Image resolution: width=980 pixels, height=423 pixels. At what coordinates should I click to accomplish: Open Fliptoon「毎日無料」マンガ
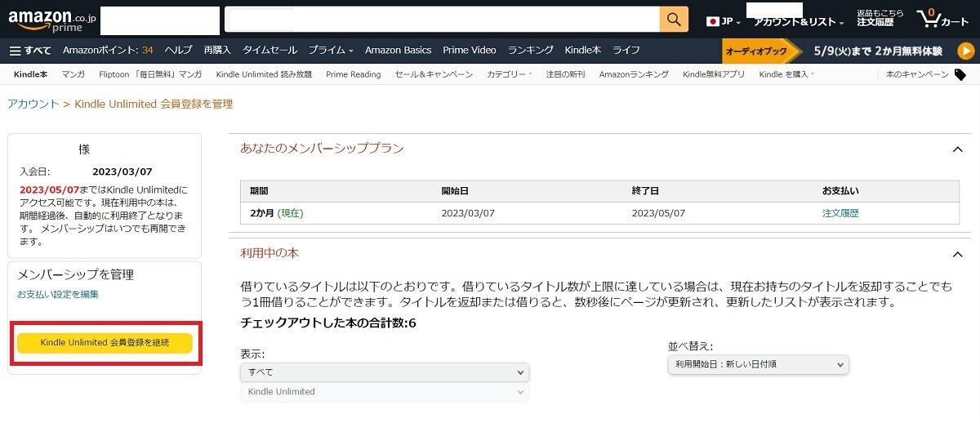(150, 74)
